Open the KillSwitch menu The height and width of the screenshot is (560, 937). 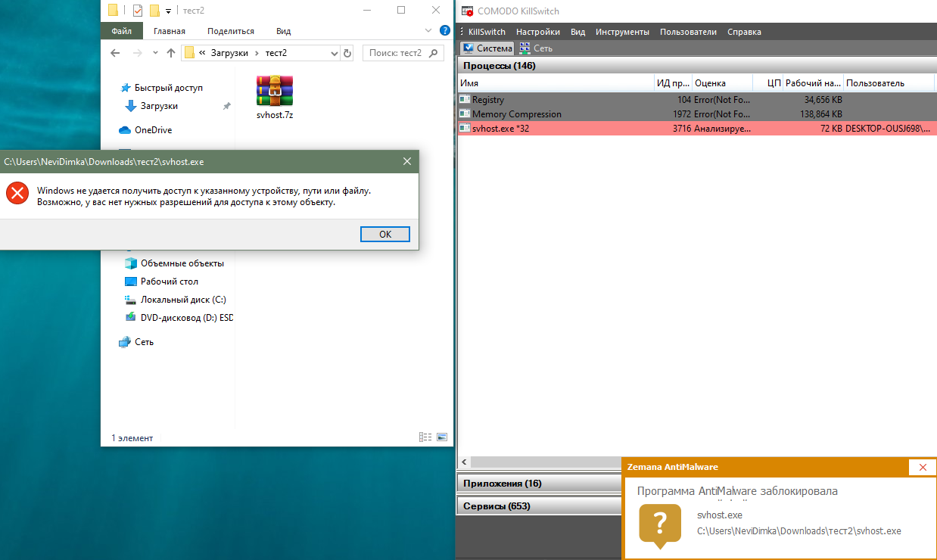pyautogui.click(x=487, y=32)
